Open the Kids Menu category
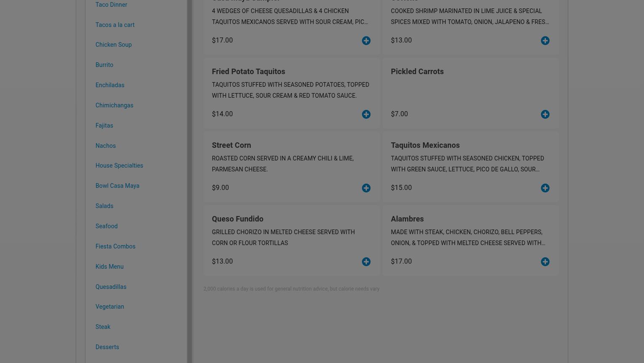 109,267
